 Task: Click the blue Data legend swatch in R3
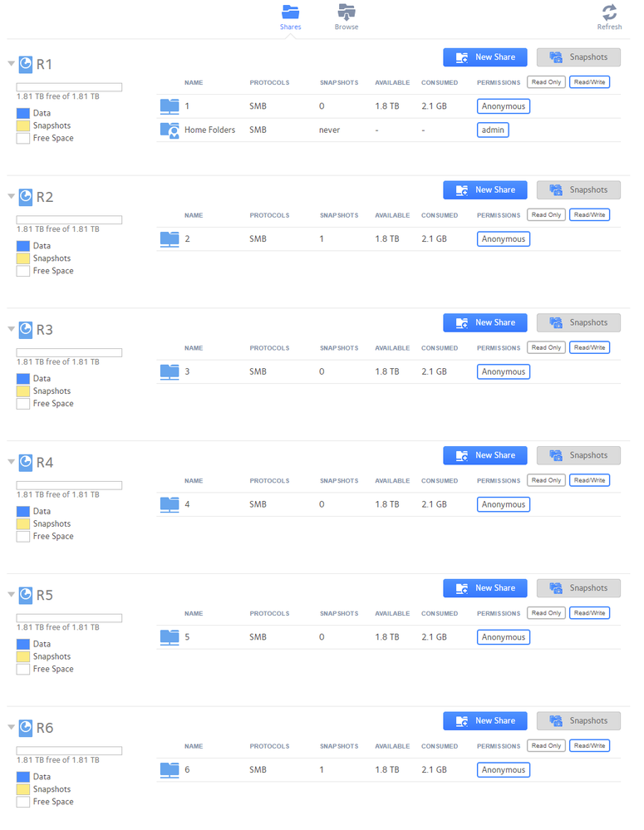(23, 378)
